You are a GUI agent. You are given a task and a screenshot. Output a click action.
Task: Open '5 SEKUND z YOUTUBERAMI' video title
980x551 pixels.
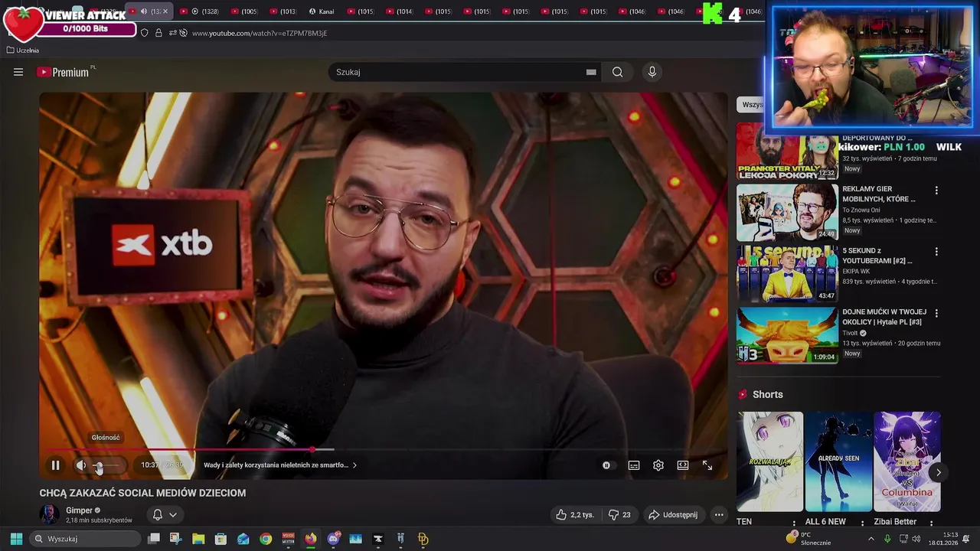(877, 256)
